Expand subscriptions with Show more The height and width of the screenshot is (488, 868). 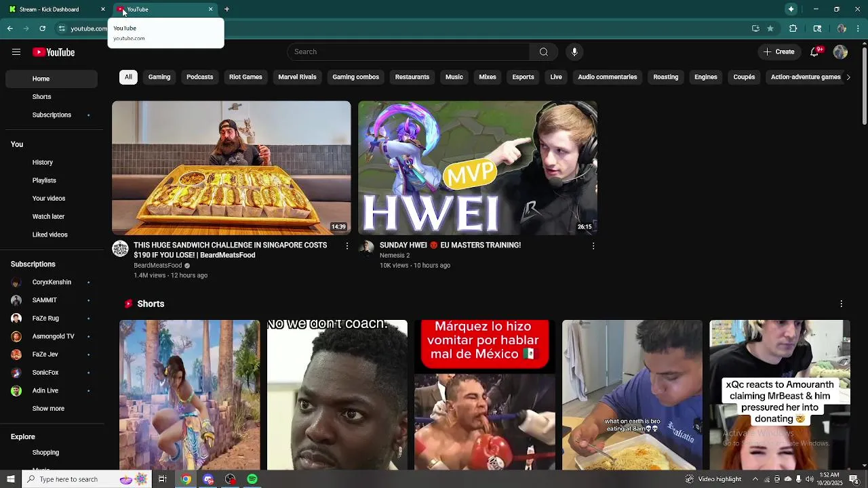pyautogui.click(x=52, y=409)
